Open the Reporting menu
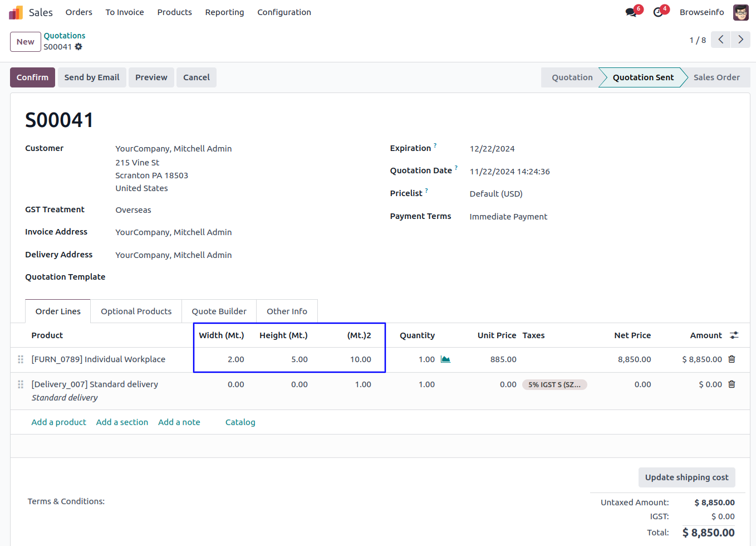Screen dimensions: 756x546 pos(224,12)
